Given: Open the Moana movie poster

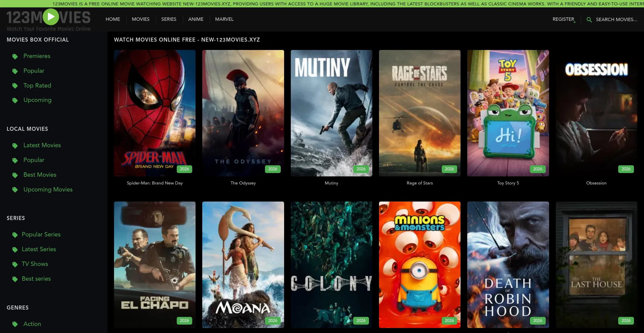Looking at the screenshot, I should [243, 265].
